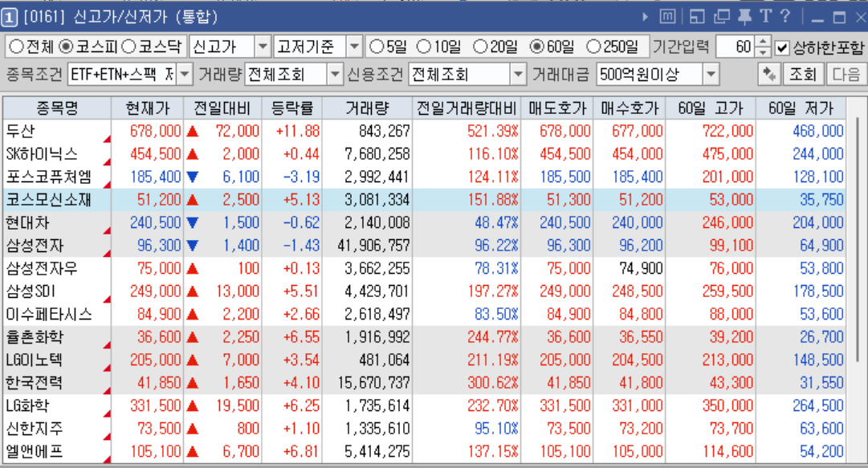Click the 조회 search button
The image size is (868, 468).
point(803,74)
